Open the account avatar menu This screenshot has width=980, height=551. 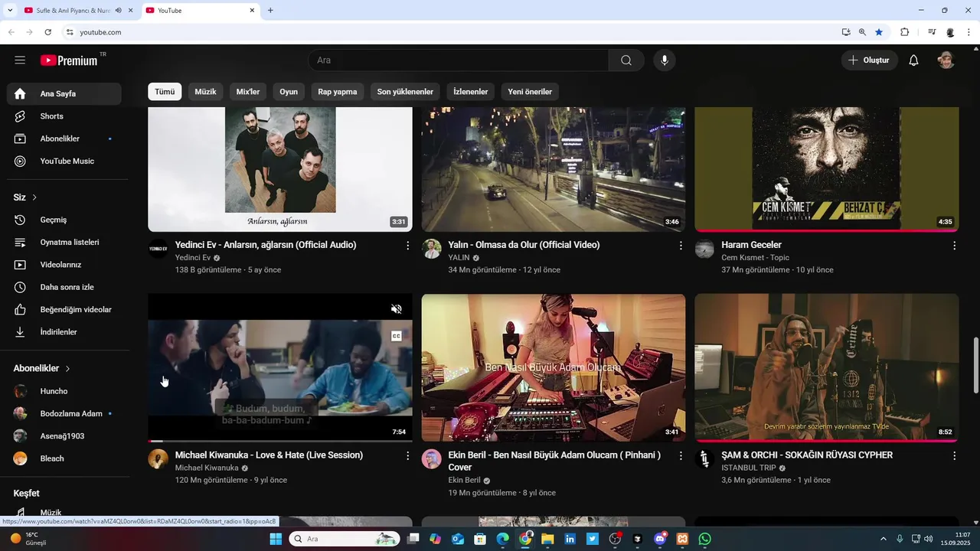pos(946,60)
